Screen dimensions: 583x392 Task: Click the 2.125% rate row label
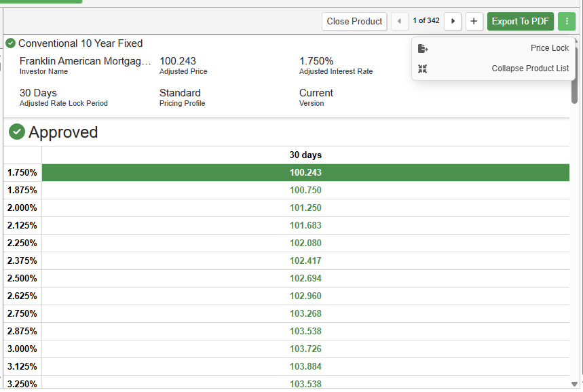(22, 226)
